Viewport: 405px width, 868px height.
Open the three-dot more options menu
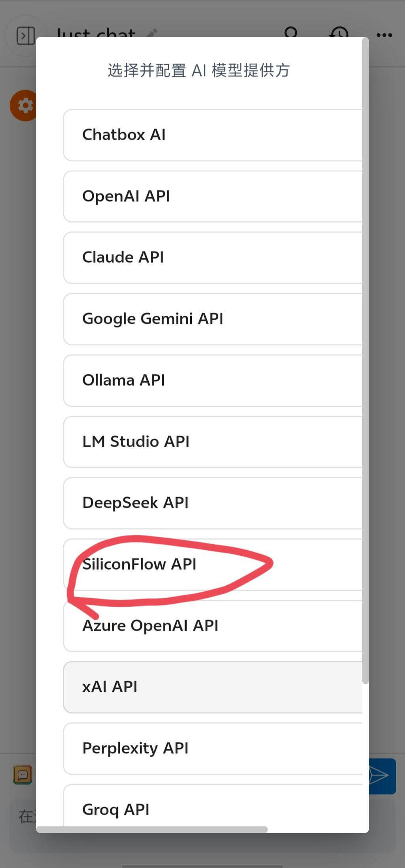click(384, 35)
